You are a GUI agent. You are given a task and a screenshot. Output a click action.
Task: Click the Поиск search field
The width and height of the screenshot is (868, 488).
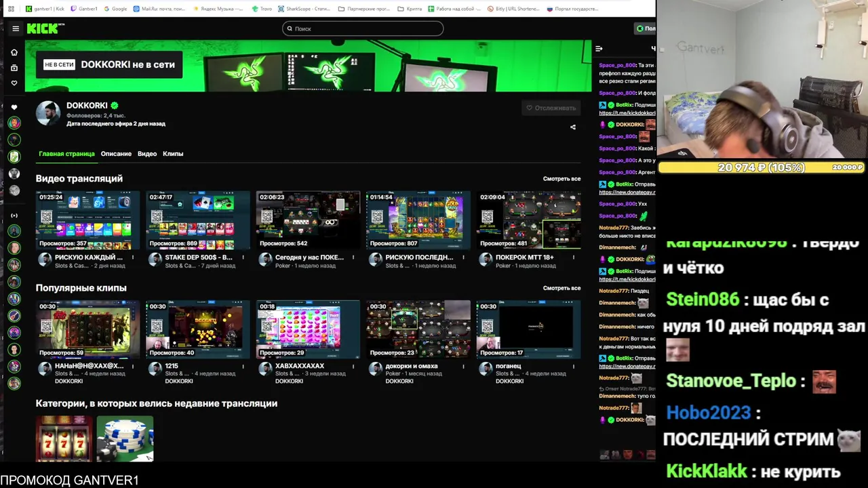point(363,28)
